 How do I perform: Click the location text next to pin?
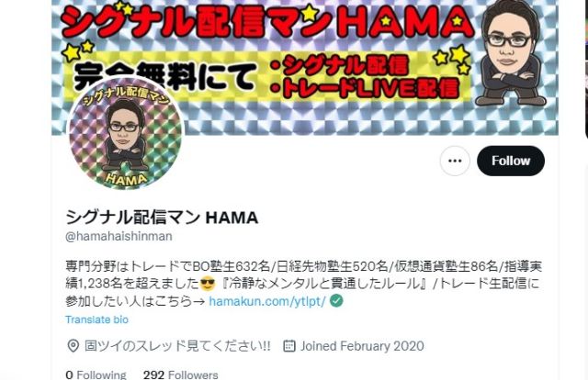point(177,345)
